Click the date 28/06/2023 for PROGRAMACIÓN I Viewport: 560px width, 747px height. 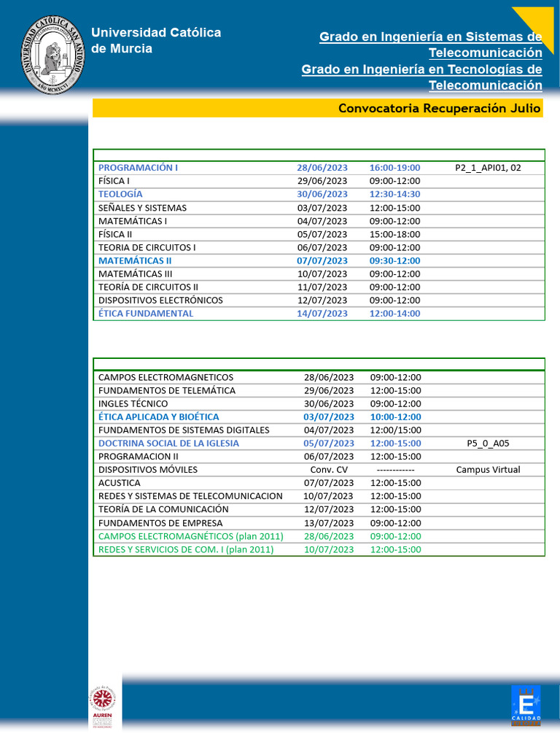322,168
